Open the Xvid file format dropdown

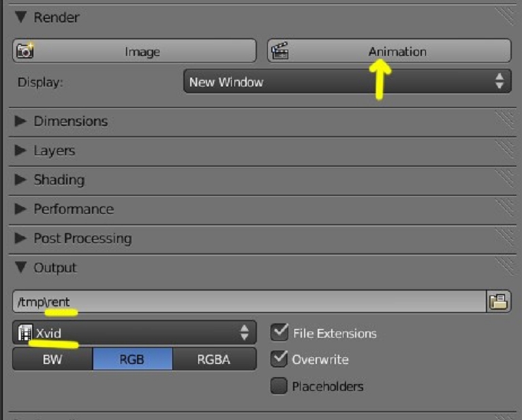pos(134,333)
